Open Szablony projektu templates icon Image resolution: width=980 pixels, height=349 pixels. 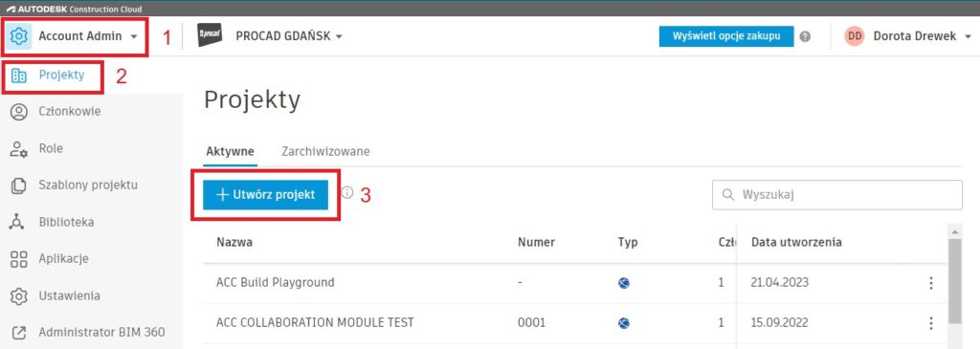(x=19, y=185)
